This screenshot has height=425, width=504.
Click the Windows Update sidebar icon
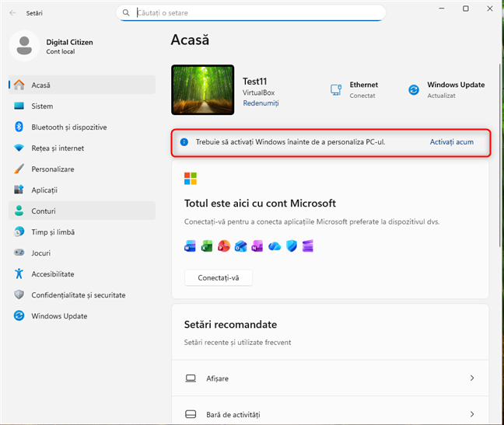point(19,315)
